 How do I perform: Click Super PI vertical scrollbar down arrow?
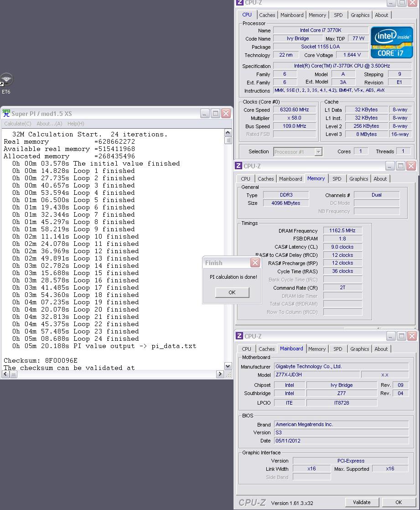pos(228,366)
